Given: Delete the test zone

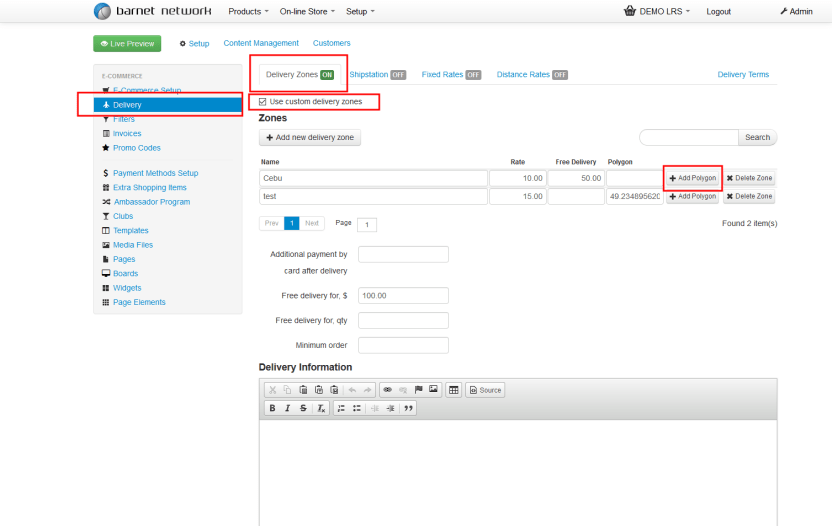Looking at the screenshot, I should [749, 196].
